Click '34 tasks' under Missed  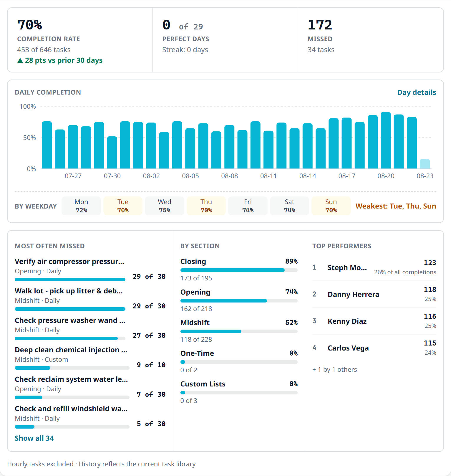coord(321,50)
